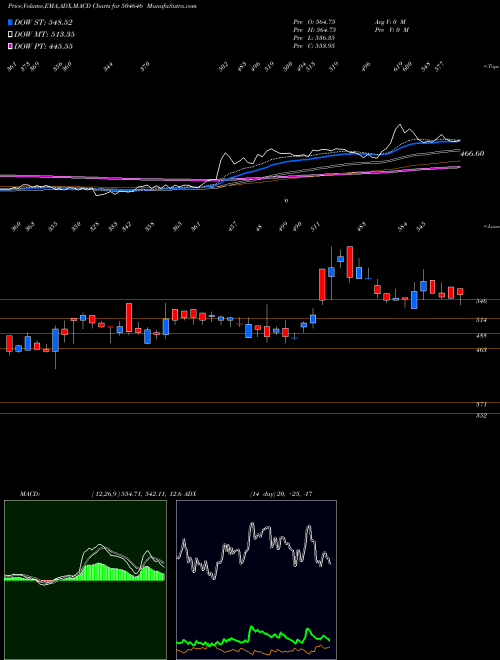
Task: Click the 546 support level label
Action: coord(481,301)
